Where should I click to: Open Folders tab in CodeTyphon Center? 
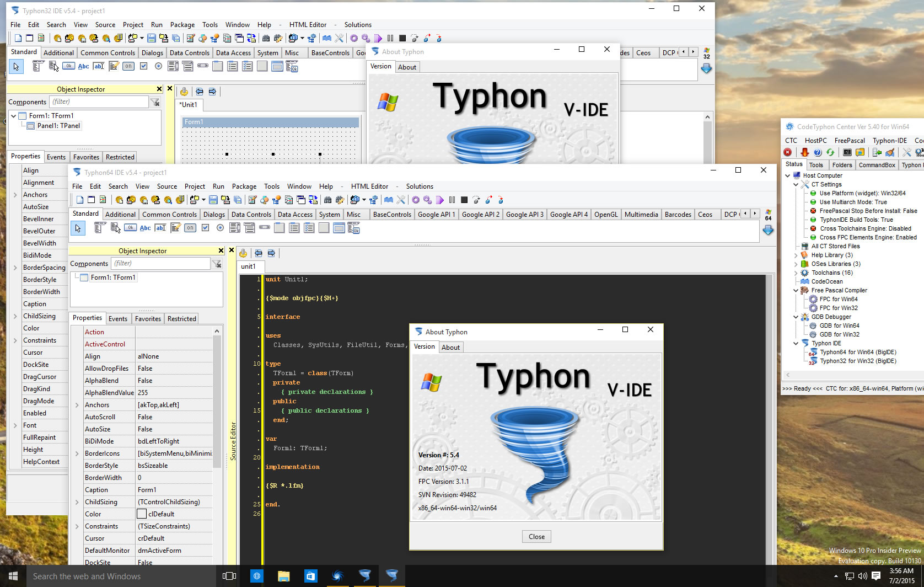pyautogui.click(x=842, y=165)
